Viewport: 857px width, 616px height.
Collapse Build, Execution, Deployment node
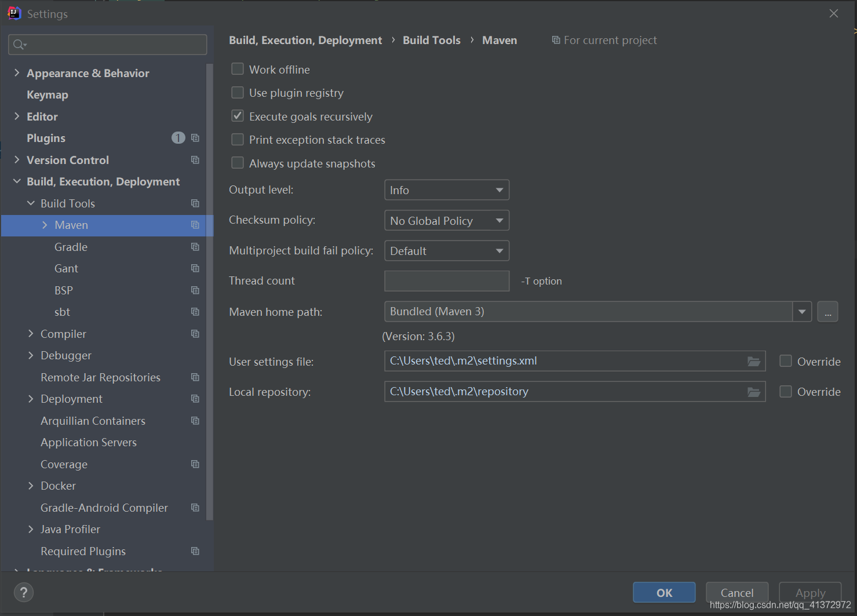tap(17, 181)
